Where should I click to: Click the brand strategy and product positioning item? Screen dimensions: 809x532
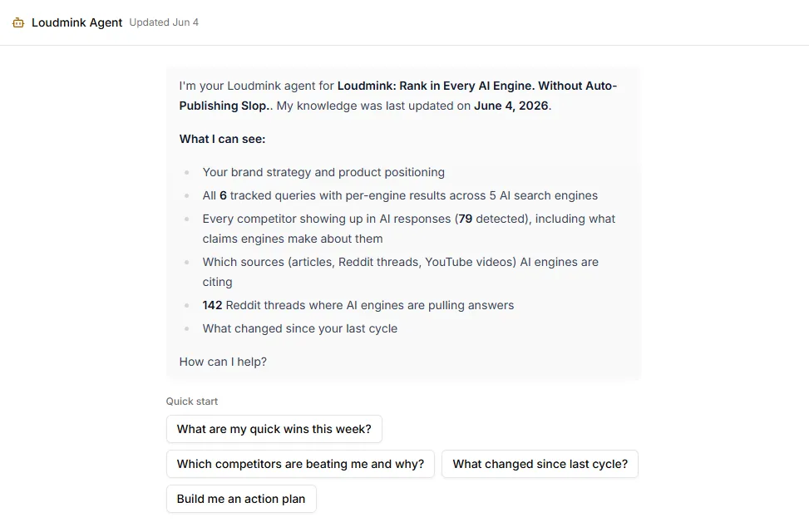pos(323,172)
